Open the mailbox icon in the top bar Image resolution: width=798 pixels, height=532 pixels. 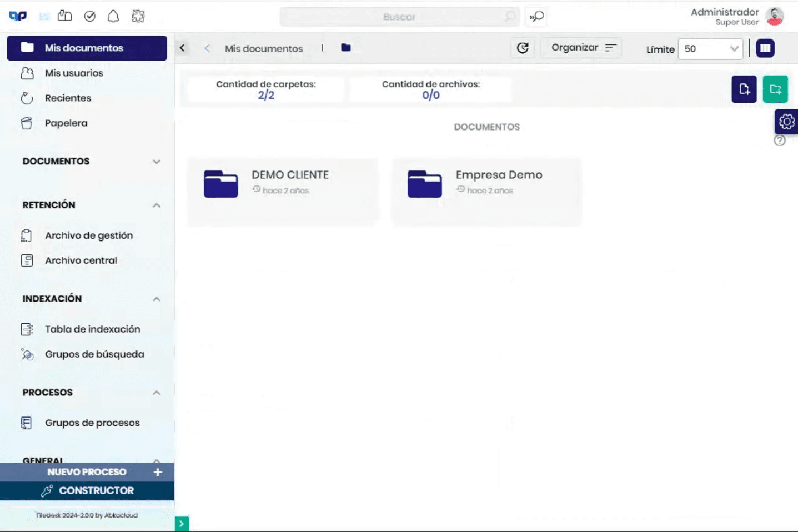[x=64, y=16]
